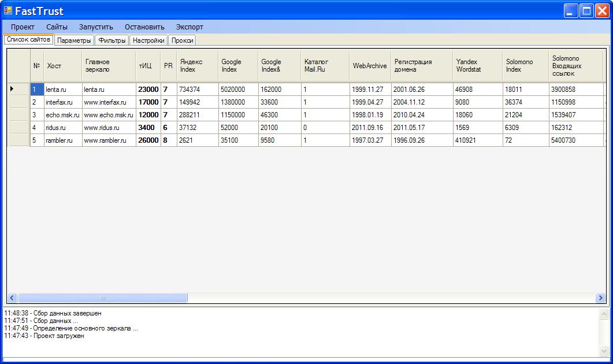Select the ridus.ru host cell
Image resolution: width=613 pixels, height=364 pixels.
pos(63,128)
